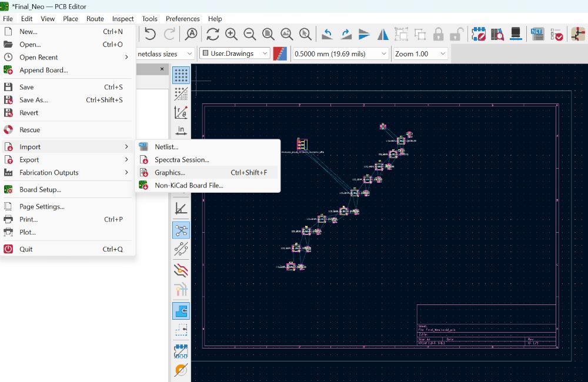Toggle polar coordinates display
This screenshot has height=382, width=588.
point(181,112)
